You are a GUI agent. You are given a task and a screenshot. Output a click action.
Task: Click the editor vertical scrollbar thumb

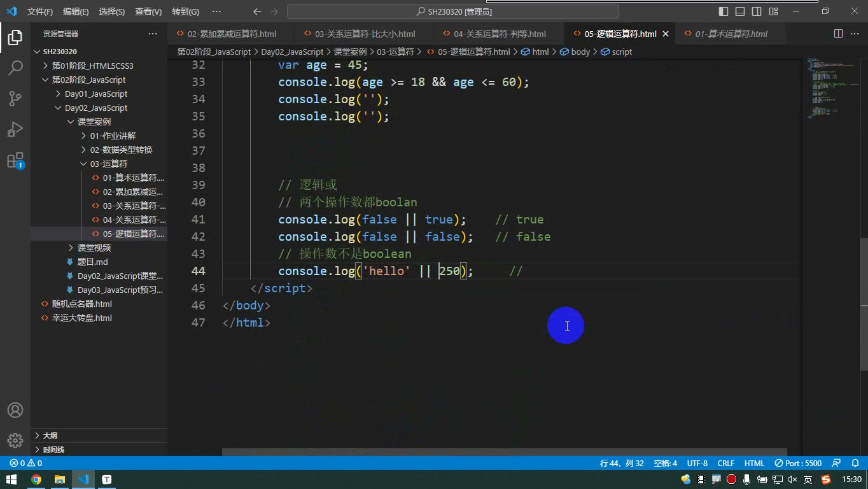pos(864,304)
